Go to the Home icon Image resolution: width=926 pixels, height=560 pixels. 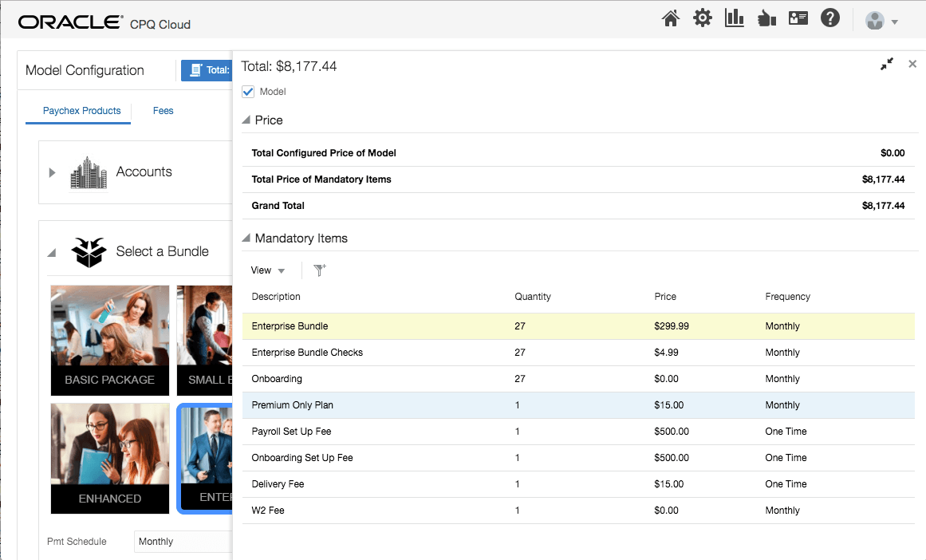point(670,18)
